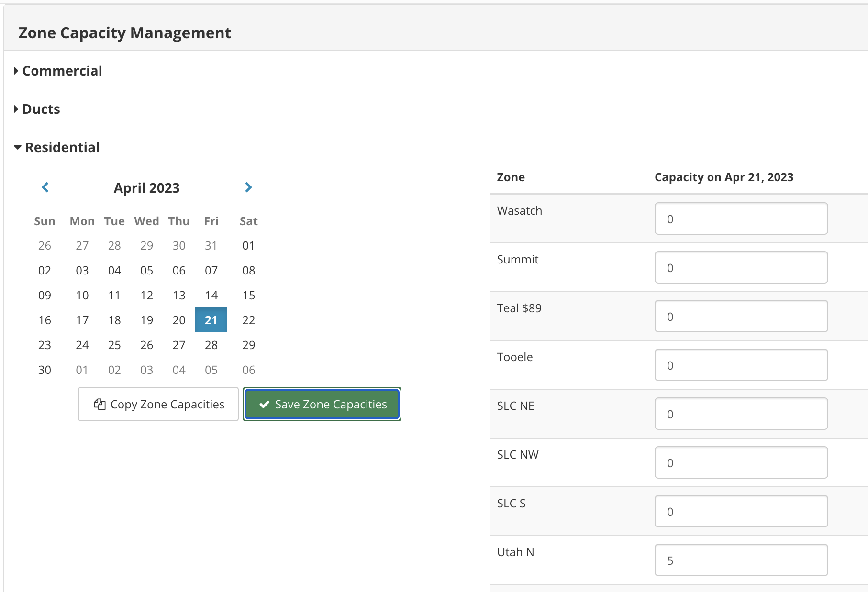Select April 01 on calendar
The image size is (868, 592).
tap(248, 245)
